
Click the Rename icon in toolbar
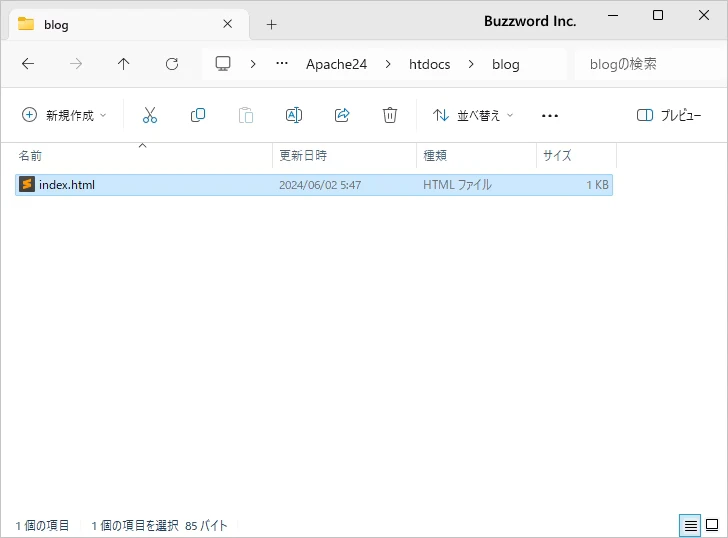click(294, 115)
